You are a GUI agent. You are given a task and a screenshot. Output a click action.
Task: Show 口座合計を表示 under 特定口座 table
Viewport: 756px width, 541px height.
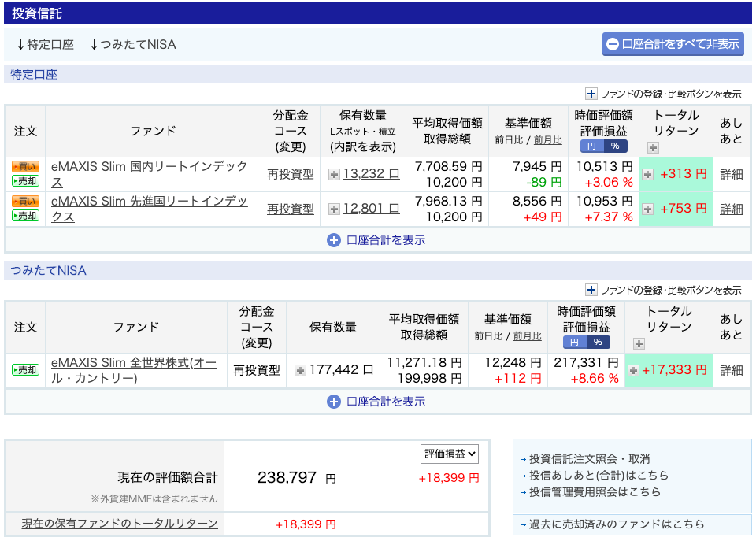pyautogui.click(x=376, y=240)
